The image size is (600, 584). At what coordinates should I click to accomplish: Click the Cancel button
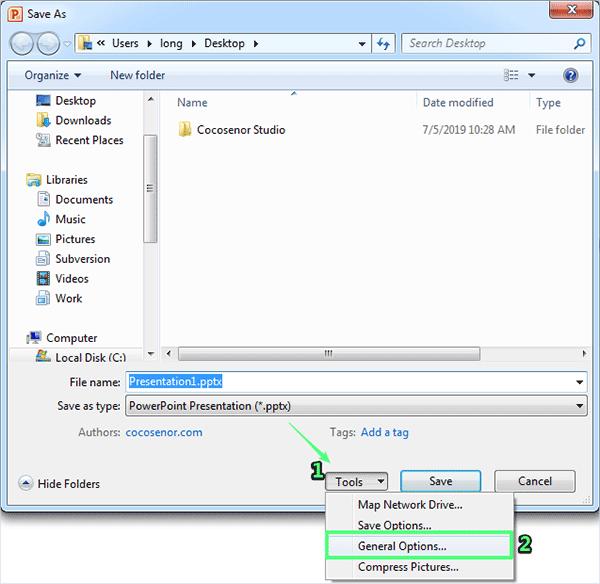tap(535, 481)
